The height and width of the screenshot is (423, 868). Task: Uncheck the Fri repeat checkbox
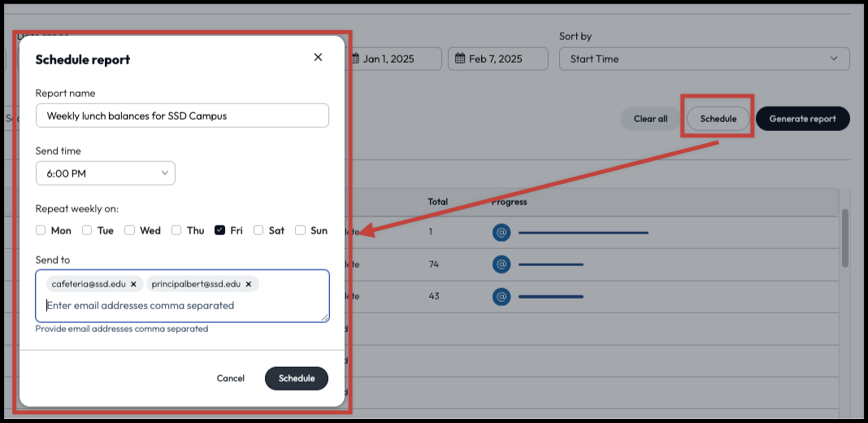point(220,230)
